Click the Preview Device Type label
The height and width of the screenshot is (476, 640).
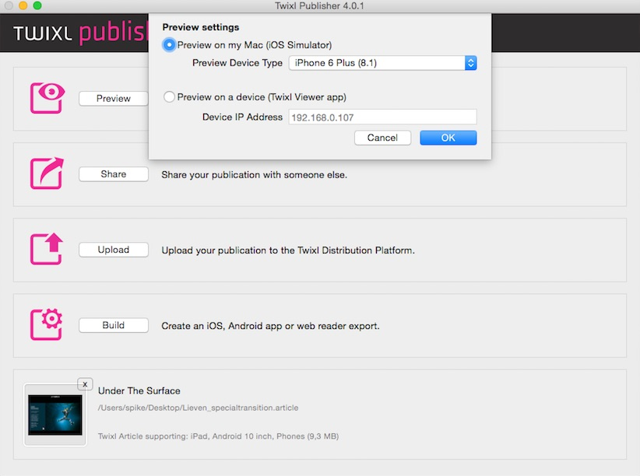click(237, 63)
